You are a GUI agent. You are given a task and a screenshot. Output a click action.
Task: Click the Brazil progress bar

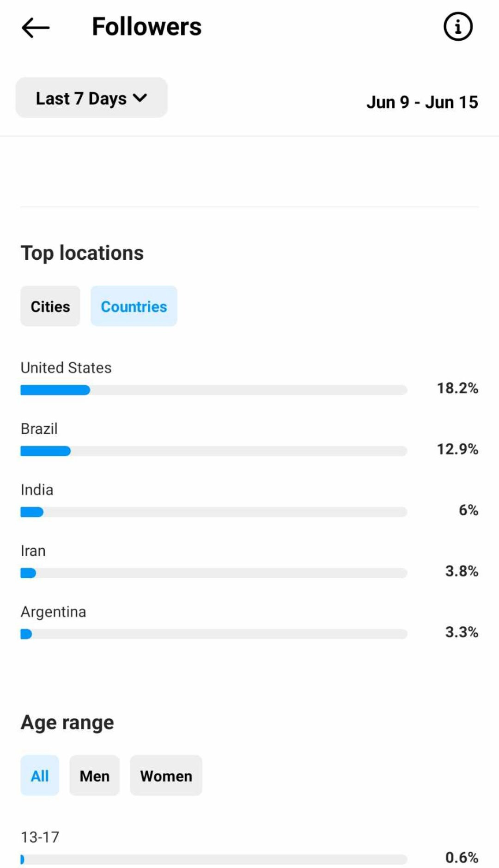coord(213,451)
